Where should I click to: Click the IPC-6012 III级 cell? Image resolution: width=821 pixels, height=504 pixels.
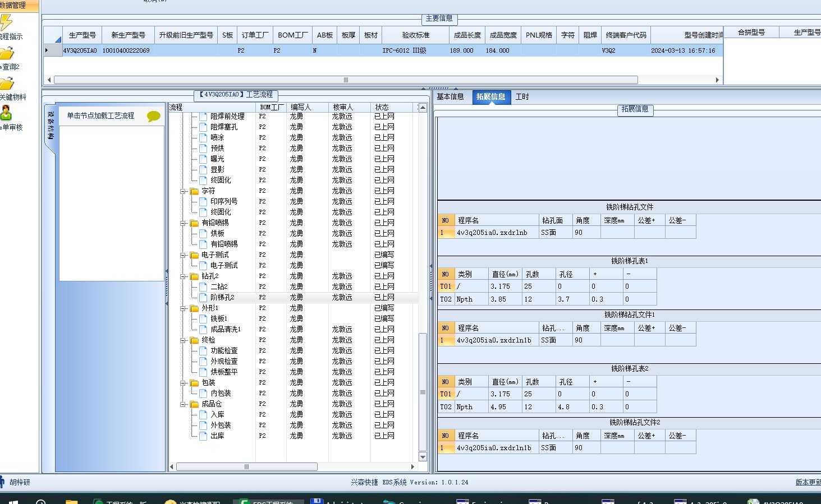[x=415, y=50]
